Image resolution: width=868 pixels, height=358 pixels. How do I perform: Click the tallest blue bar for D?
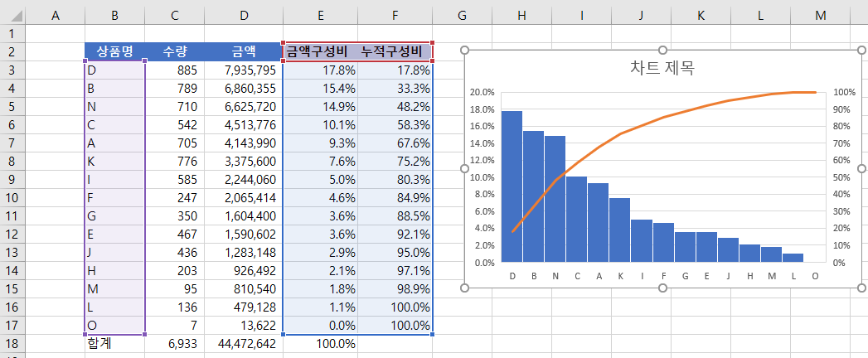click(x=512, y=186)
